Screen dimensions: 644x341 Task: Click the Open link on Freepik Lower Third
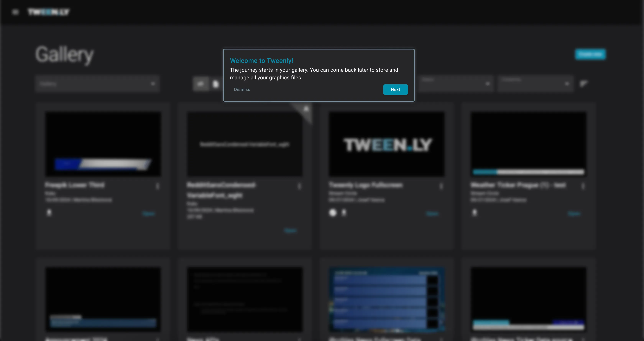tap(149, 214)
